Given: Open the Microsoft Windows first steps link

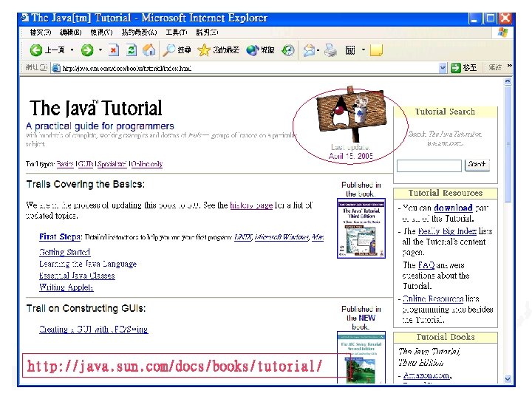Looking at the screenshot, I should pyautogui.click(x=282, y=237).
